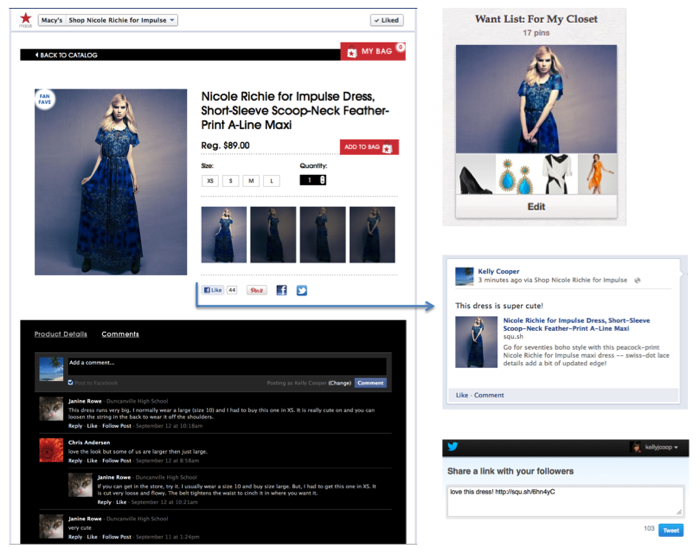
Task: Click the Like count 44 box
Action: (232, 290)
